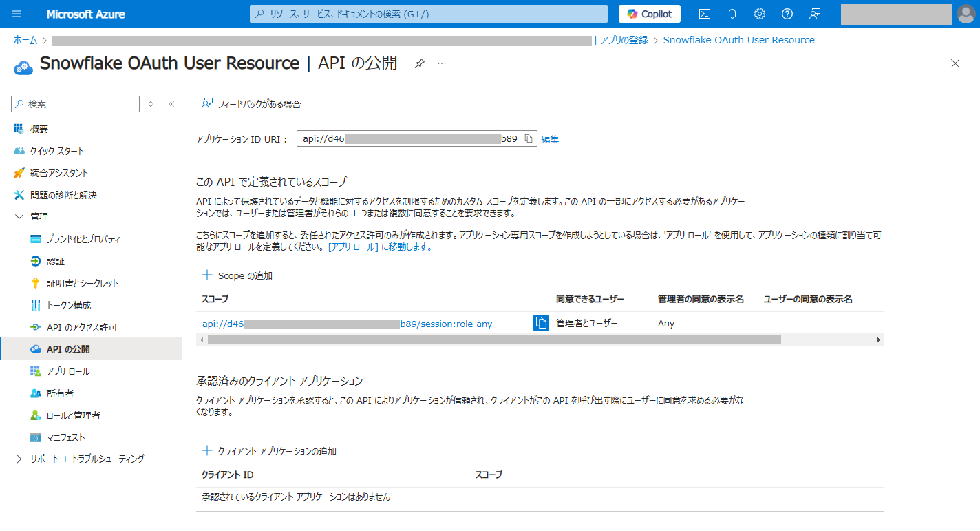This screenshot has height=531, width=980.
Task: Click the Copilot button
Action: pyautogui.click(x=650, y=14)
